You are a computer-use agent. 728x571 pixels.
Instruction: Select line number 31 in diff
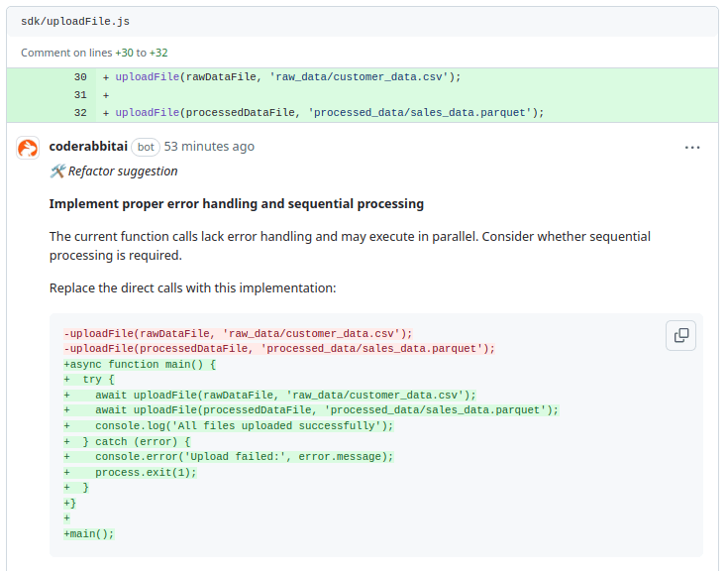tap(80, 95)
